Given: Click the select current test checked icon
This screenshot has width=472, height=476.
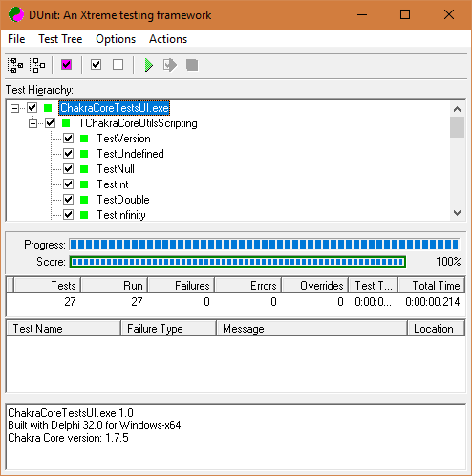Looking at the screenshot, I should (x=96, y=65).
